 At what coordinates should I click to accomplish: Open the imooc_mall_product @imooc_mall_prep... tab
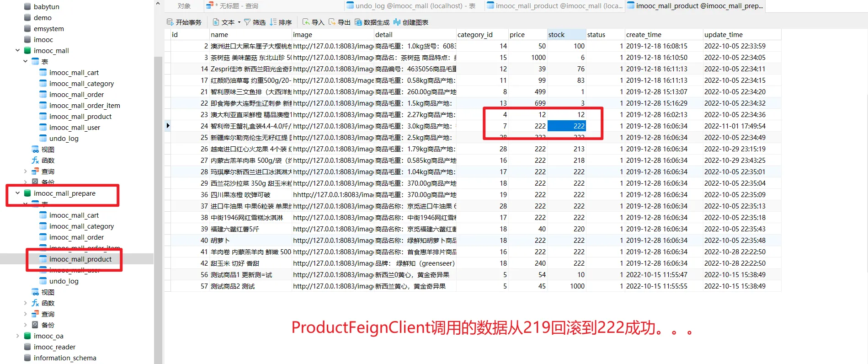click(x=695, y=6)
